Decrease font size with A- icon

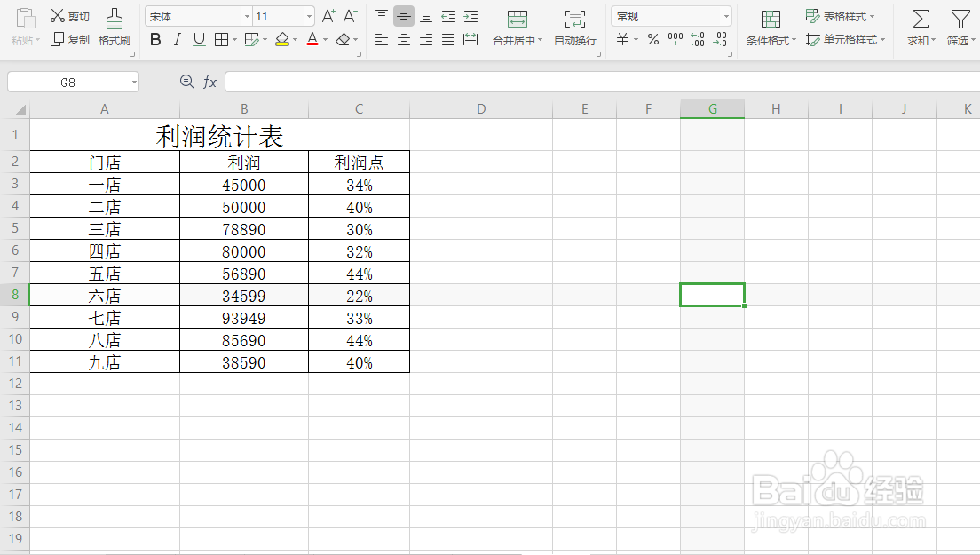tap(350, 16)
